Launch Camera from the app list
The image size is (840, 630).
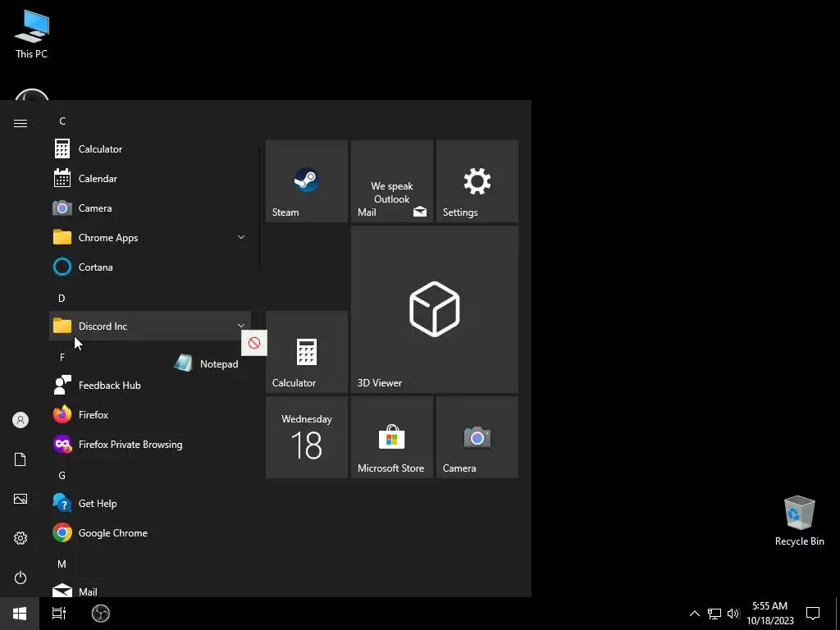150,208
